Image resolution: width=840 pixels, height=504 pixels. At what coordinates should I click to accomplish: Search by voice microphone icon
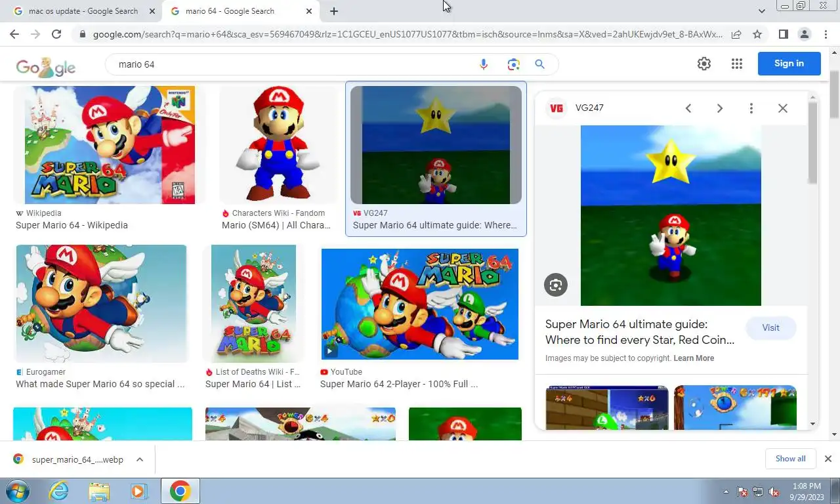pyautogui.click(x=484, y=64)
